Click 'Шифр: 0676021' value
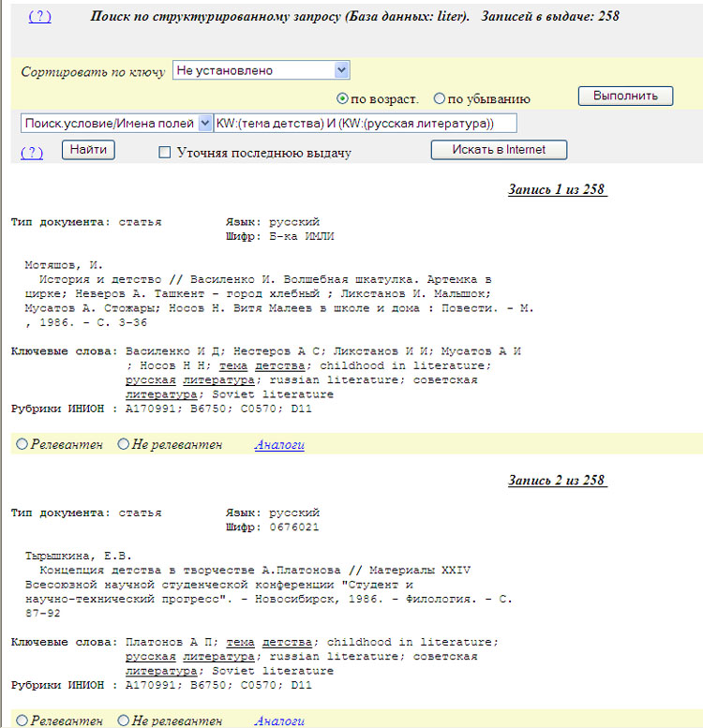This screenshot has width=703, height=728. 294,527
